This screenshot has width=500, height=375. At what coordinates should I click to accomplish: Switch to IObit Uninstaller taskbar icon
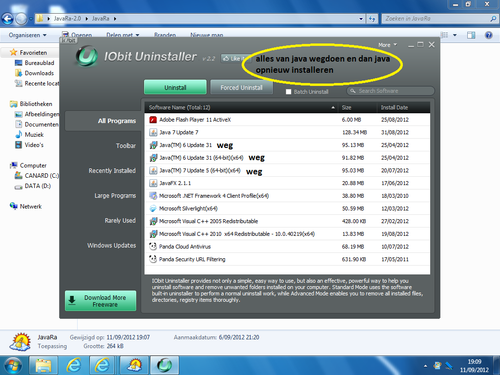pos(165,365)
